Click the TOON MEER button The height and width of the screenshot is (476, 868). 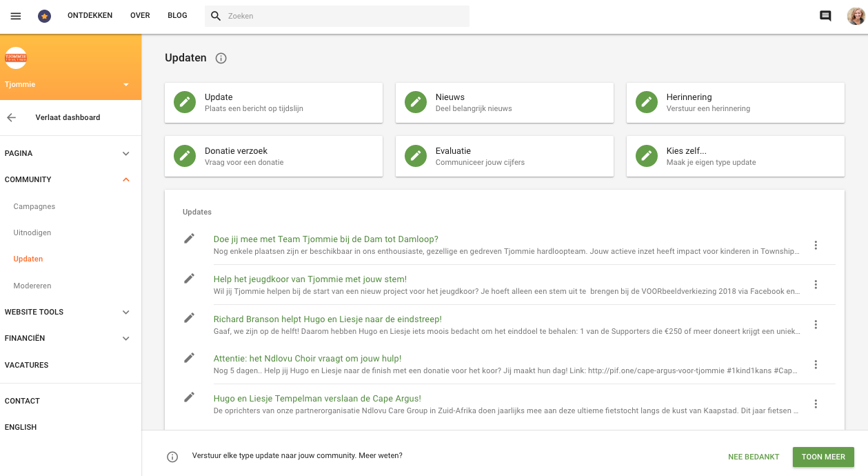[x=823, y=457]
